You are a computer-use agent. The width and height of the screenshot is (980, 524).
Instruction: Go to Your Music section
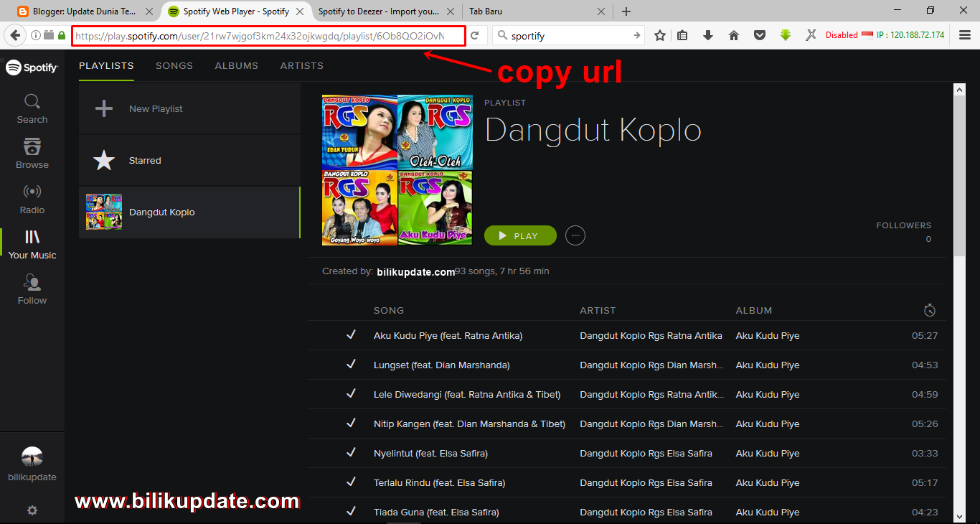point(32,245)
